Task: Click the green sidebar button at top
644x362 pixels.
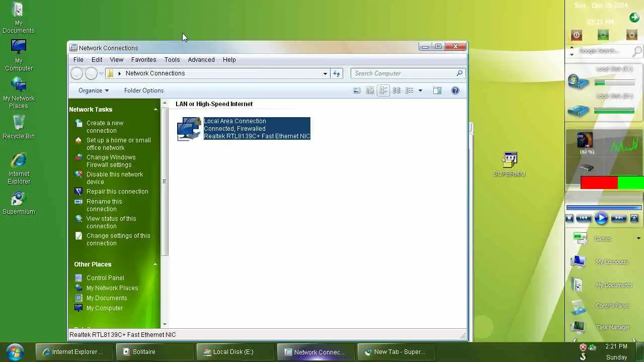Action: pyautogui.click(x=603, y=35)
